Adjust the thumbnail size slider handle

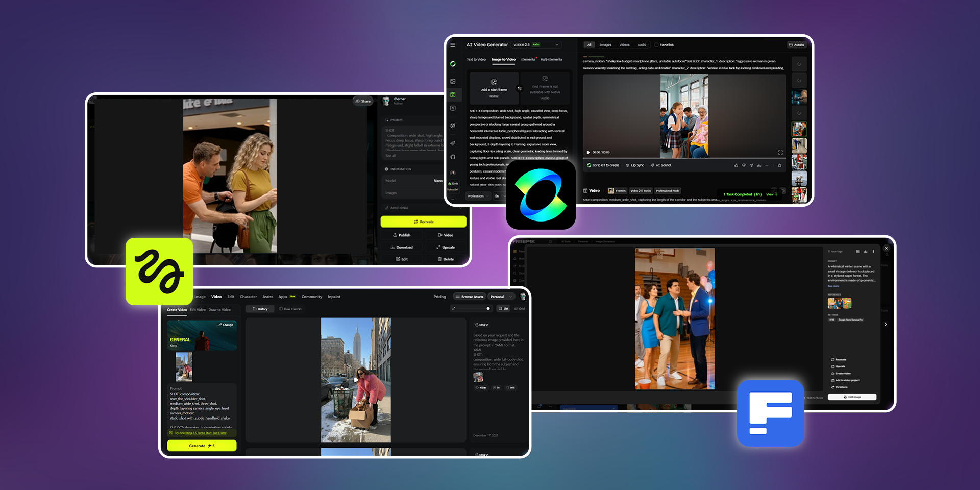point(488,308)
